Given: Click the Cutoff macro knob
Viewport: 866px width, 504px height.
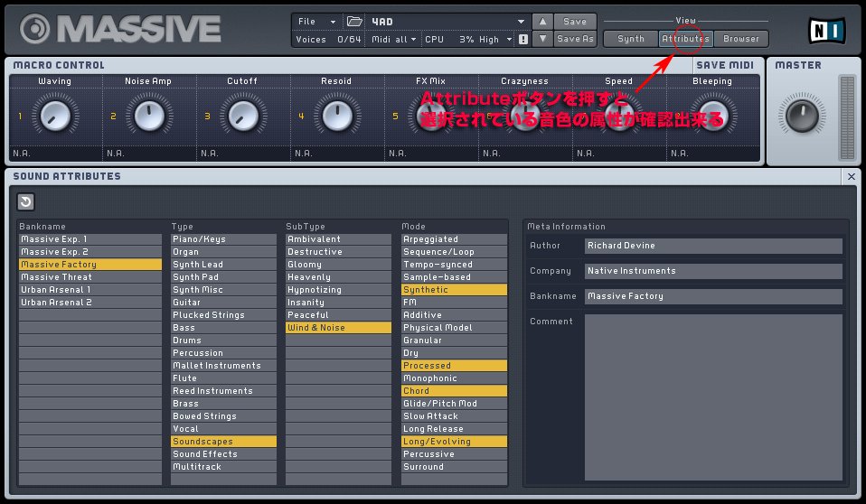Looking at the screenshot, I should pos(243,116).
